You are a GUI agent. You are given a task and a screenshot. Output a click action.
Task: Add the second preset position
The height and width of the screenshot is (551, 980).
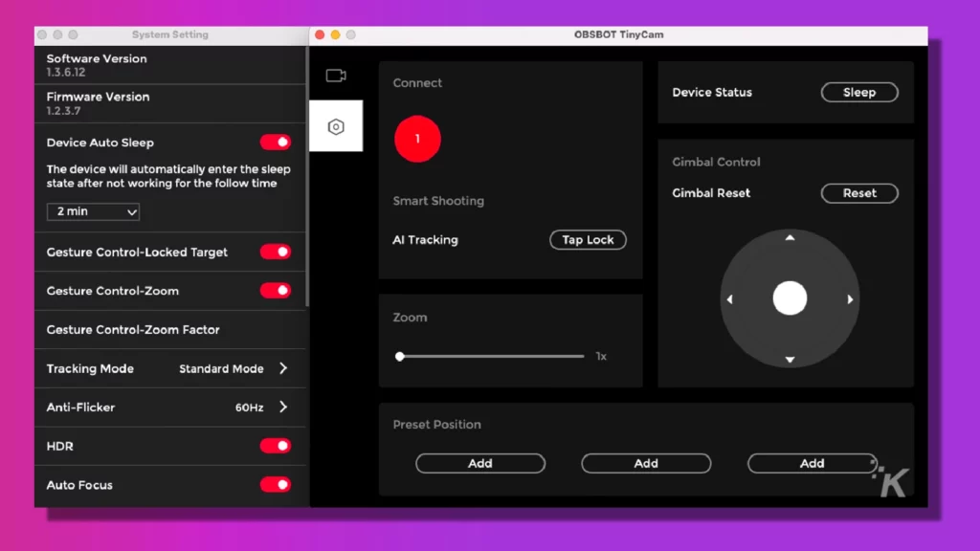tap(646, 464)
